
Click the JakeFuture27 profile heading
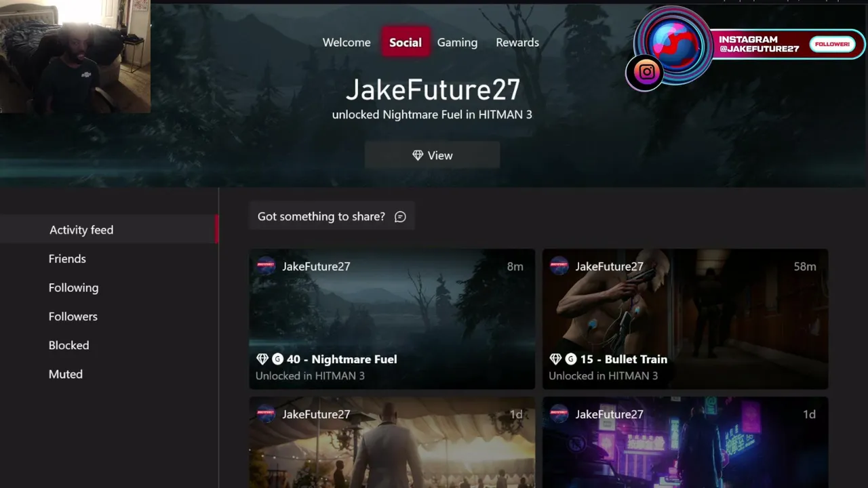pos(433,89)
